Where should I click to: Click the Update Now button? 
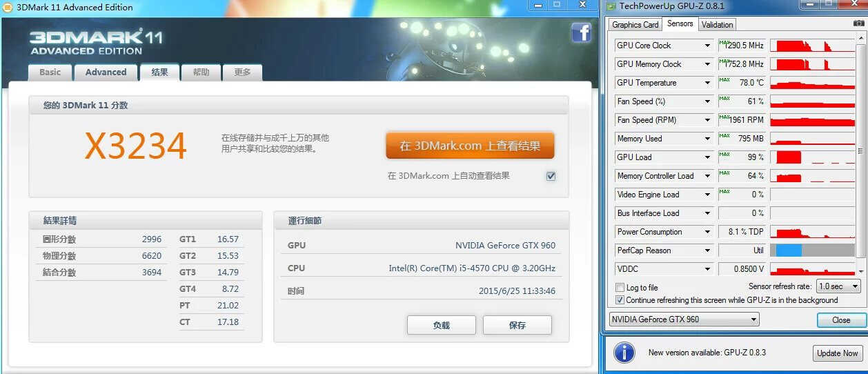point(838,353)
